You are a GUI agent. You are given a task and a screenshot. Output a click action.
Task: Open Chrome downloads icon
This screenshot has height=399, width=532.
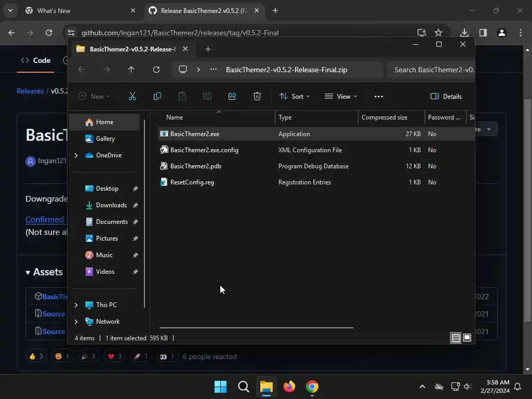click(464, 33)
